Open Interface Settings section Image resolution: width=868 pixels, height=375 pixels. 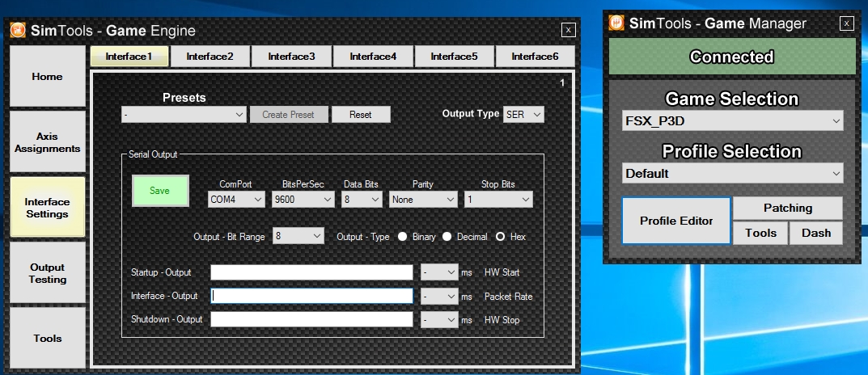tap(48, 208)
